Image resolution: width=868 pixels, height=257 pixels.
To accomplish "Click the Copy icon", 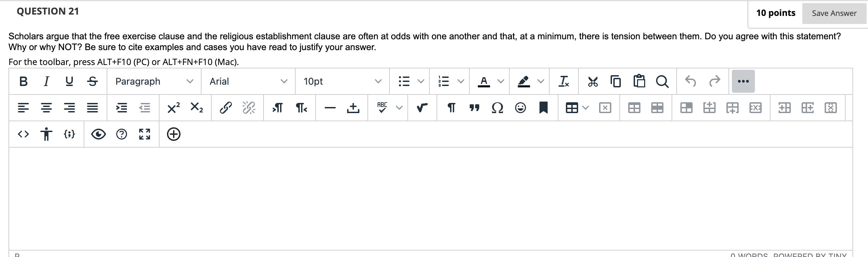I will pos(616,81).
